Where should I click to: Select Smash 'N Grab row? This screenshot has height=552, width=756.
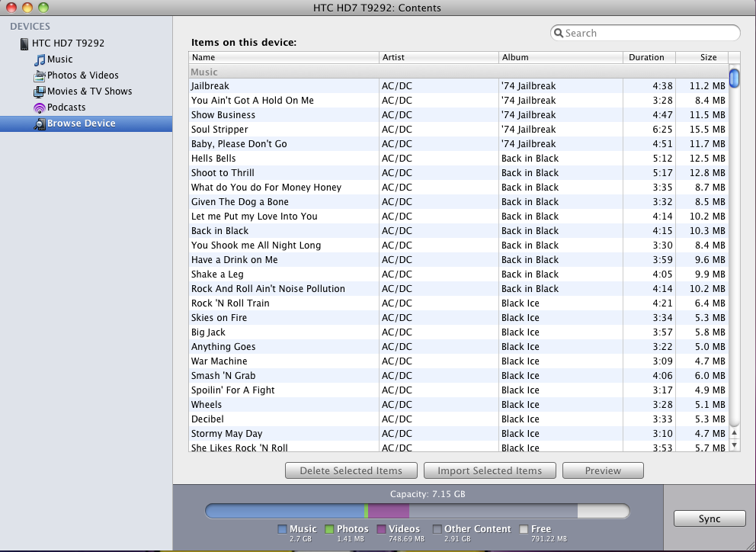(459, 375)
